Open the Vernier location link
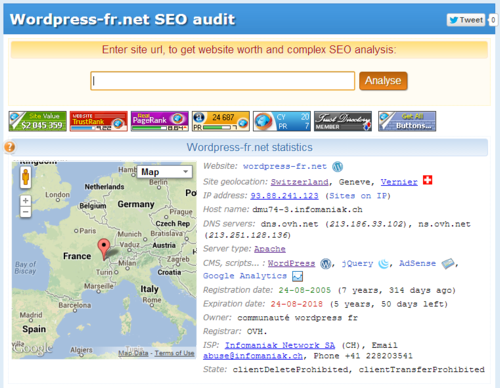The image size is (500, 388). click(399, 182)
